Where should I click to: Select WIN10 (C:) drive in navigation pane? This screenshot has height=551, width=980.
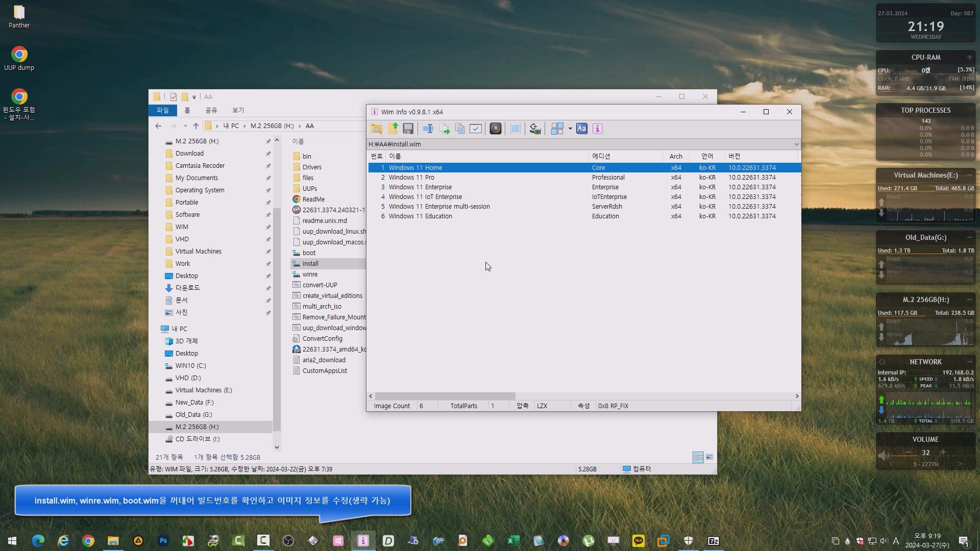[191, 366]
